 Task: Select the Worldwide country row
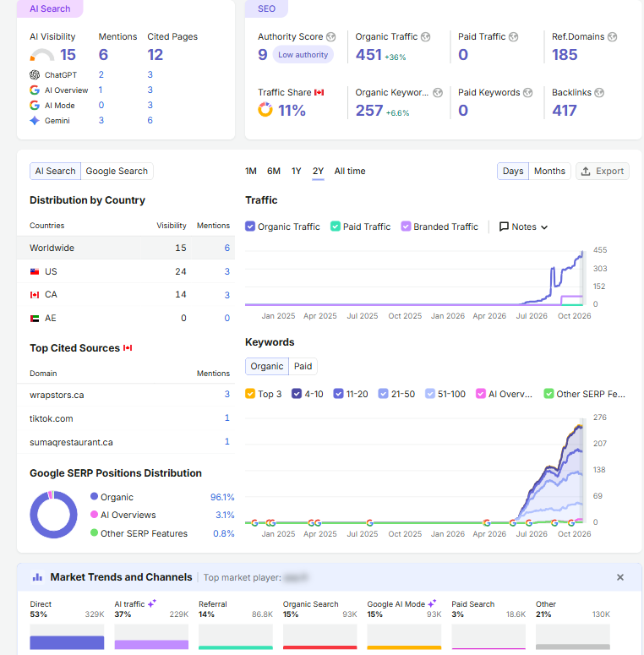coord(126,248)
